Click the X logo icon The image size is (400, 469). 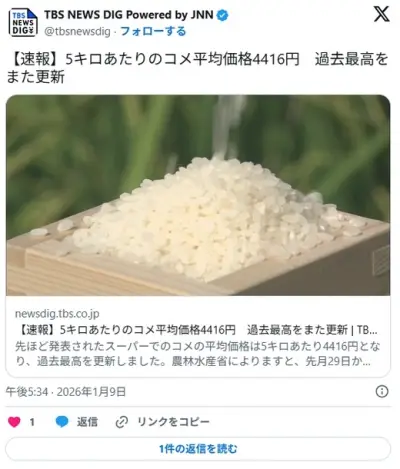click(x=381, y=15)
